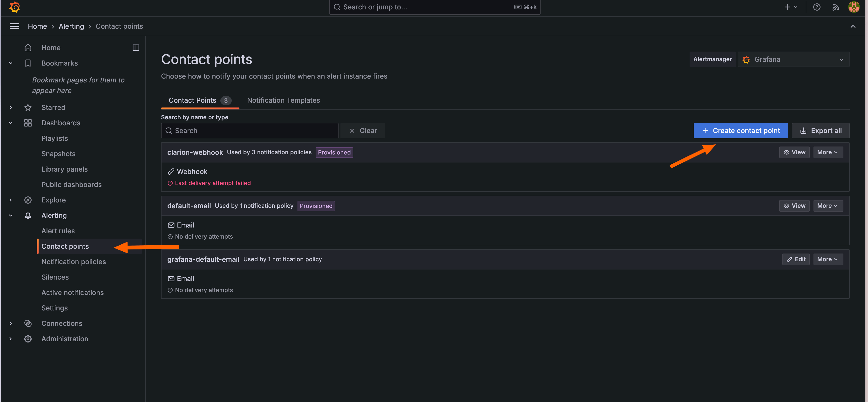Click the Alerting bell icon

click(x=28, y=215)
